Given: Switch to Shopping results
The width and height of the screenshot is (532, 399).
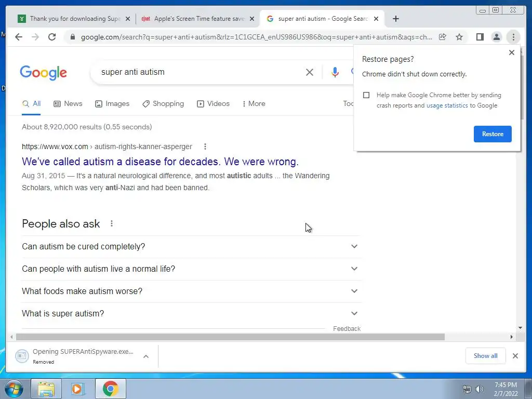Looking at the screenshot, I should [x=163, y=104].
